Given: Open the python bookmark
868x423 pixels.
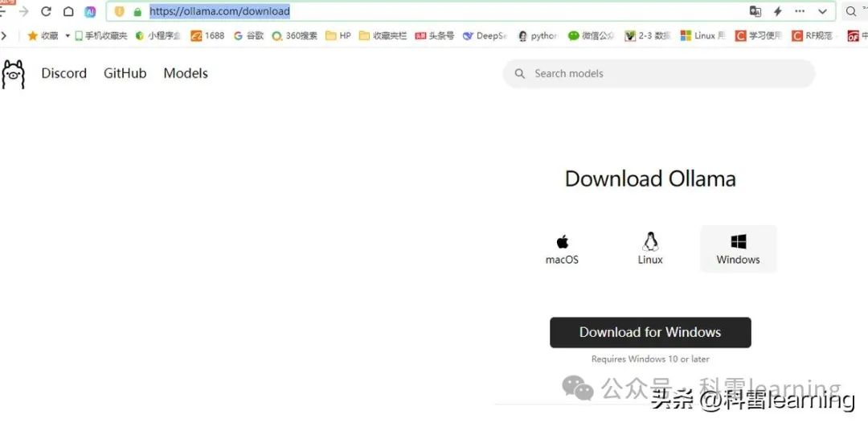Looking at the screenshot, I should coord(538,35).
